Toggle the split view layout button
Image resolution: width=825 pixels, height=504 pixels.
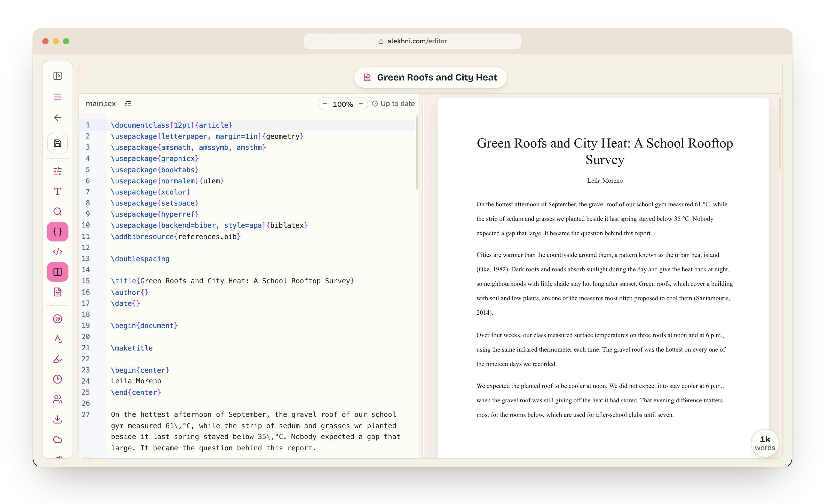pyautogui.click(x=58, y=272)
